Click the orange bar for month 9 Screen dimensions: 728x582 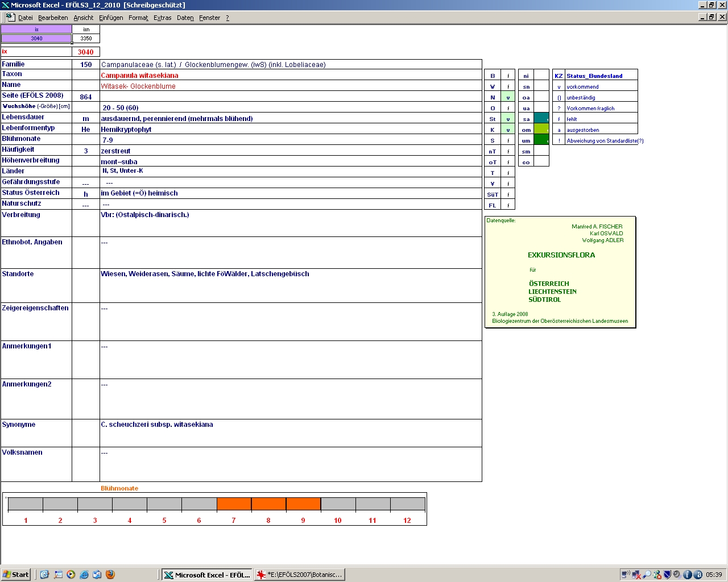coord(303,504)
